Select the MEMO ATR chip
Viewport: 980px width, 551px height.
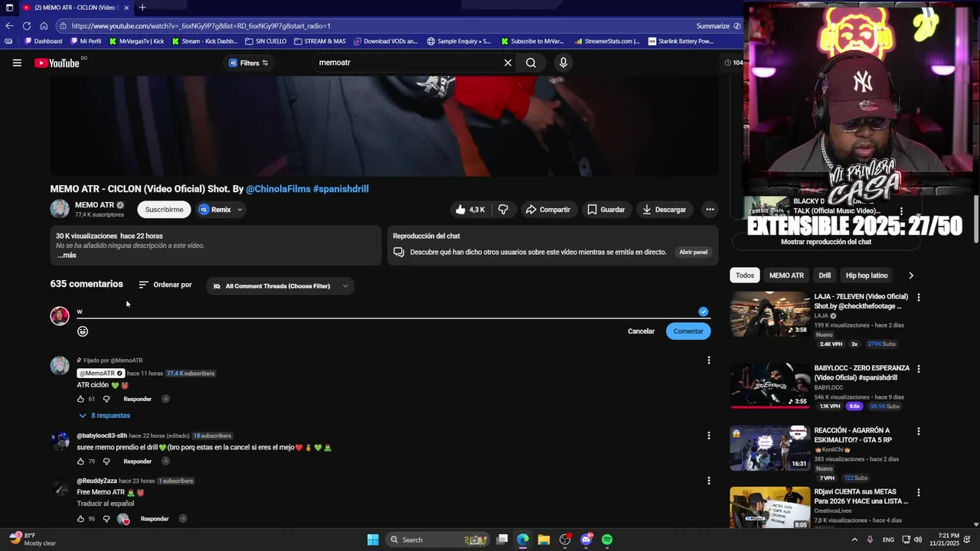786,275
